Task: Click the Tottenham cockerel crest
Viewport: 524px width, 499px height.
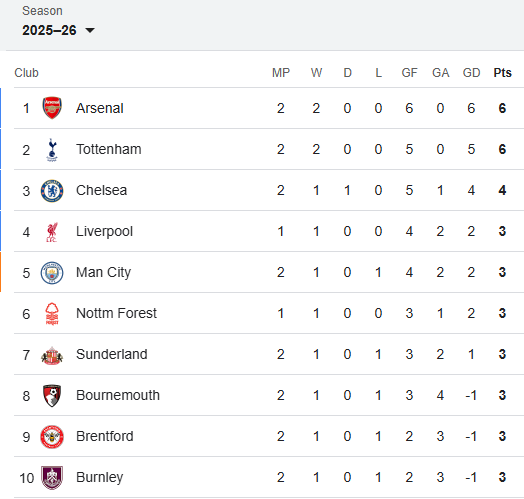Action: pos(52,149)
